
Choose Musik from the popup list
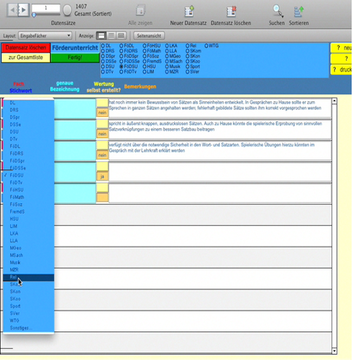click(x=28, y=262)
